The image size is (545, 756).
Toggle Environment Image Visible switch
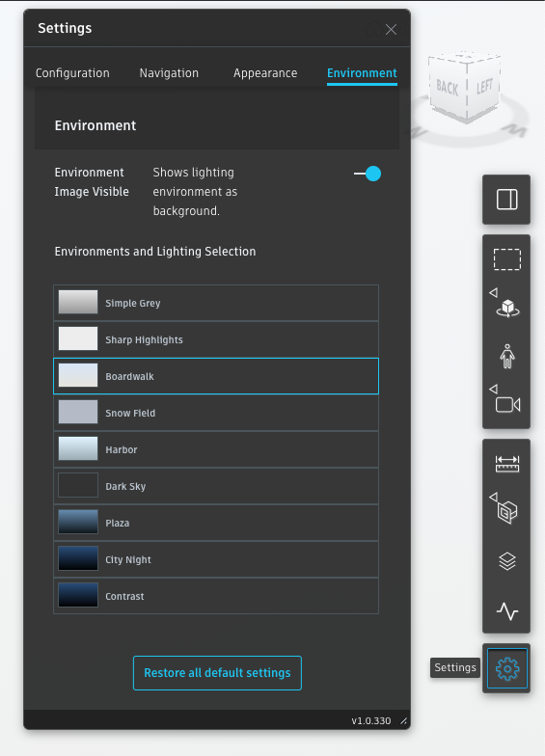pyautogui.click(x=368, y=174)
